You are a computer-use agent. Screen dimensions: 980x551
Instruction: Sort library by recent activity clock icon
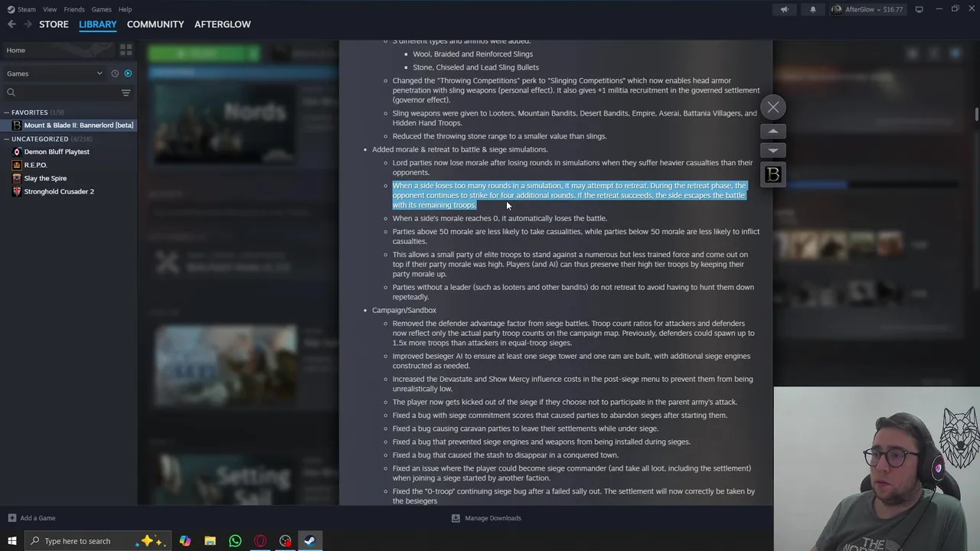pyautogui.click(x=115, y=73)
